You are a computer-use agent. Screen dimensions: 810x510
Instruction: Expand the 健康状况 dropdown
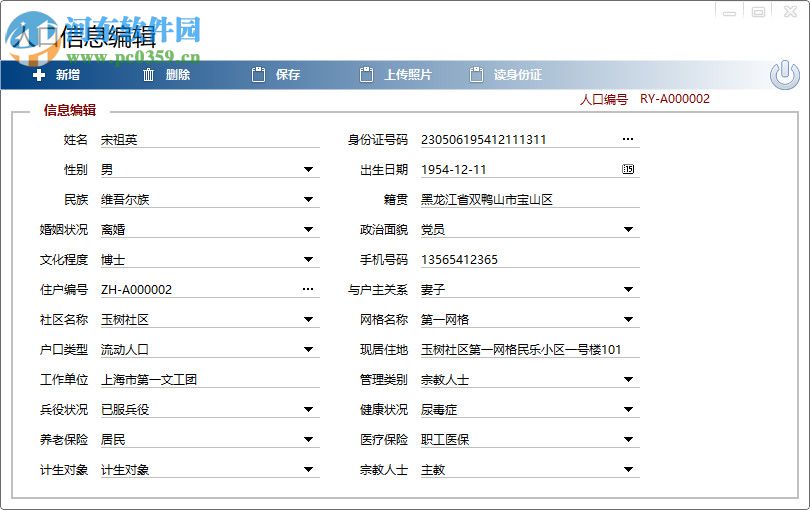(x=628, y=409)
